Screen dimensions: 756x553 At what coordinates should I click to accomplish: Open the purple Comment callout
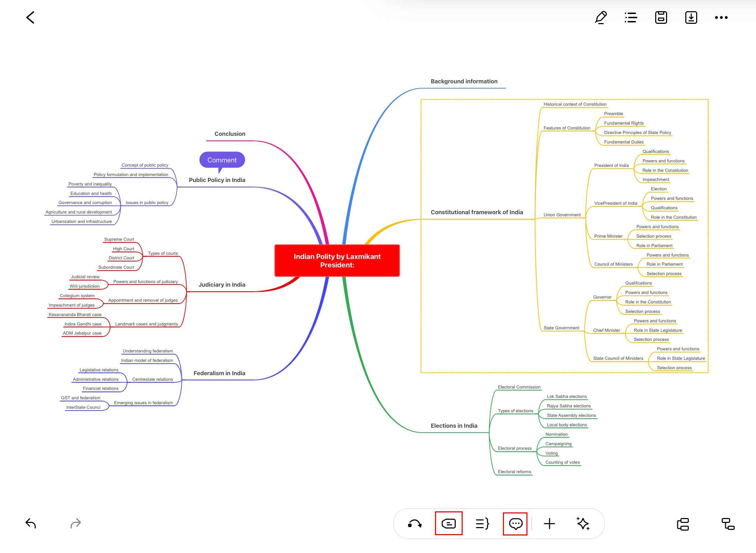[222, 160]
